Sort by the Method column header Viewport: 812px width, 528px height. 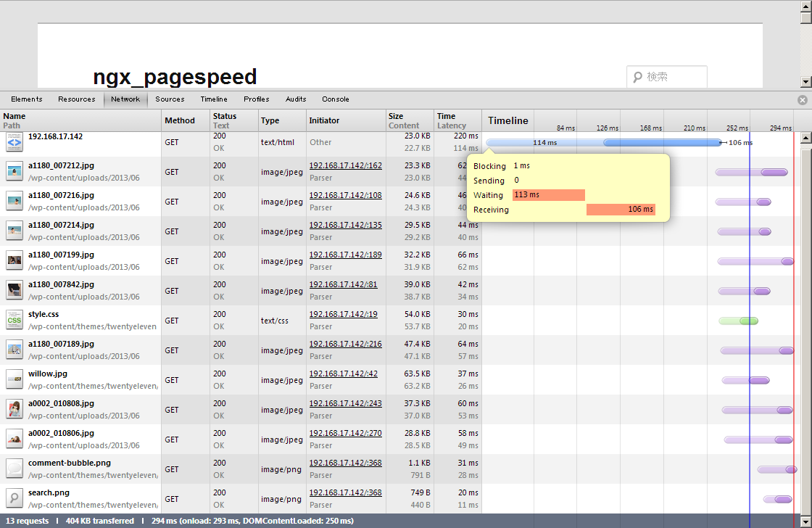186,120
